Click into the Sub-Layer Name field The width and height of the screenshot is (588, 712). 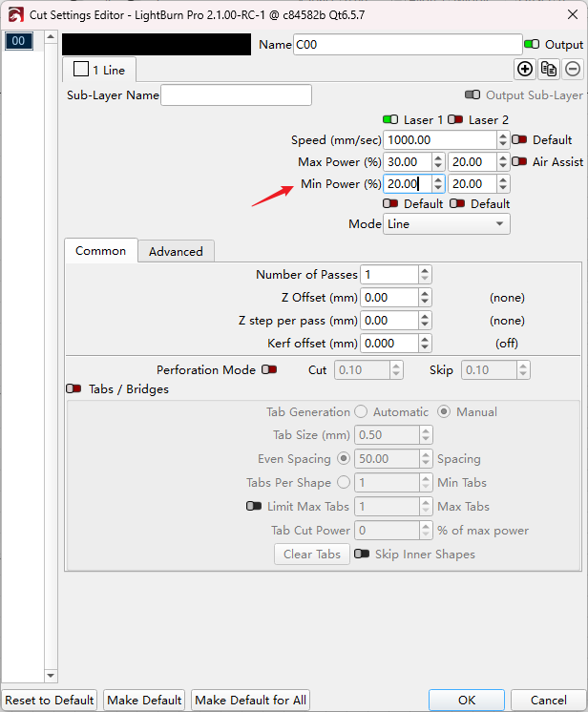coord(237,95)
